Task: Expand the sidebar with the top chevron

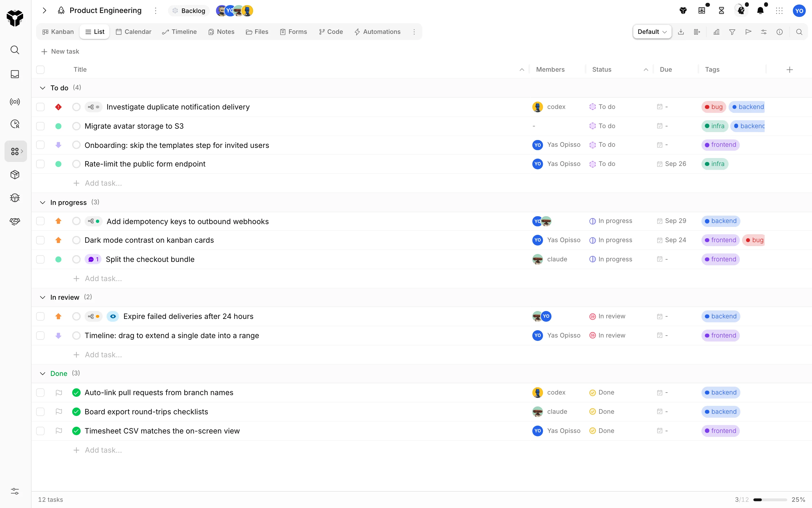Action: (44, 11)
